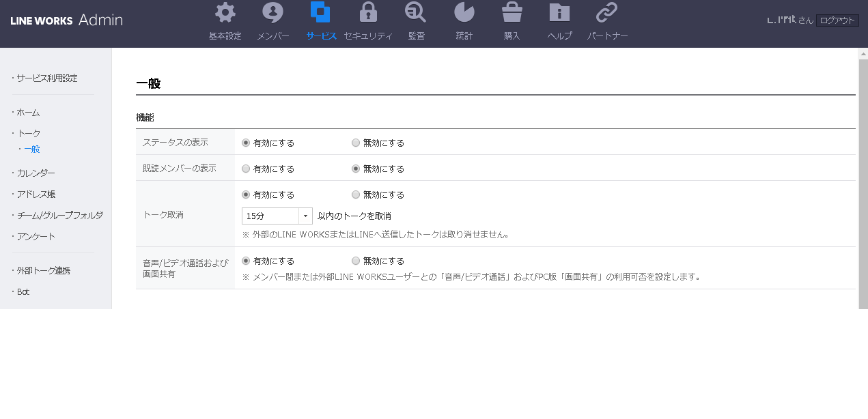
Task: Open the 監査 magnifier icon
Action: [415, 13]
